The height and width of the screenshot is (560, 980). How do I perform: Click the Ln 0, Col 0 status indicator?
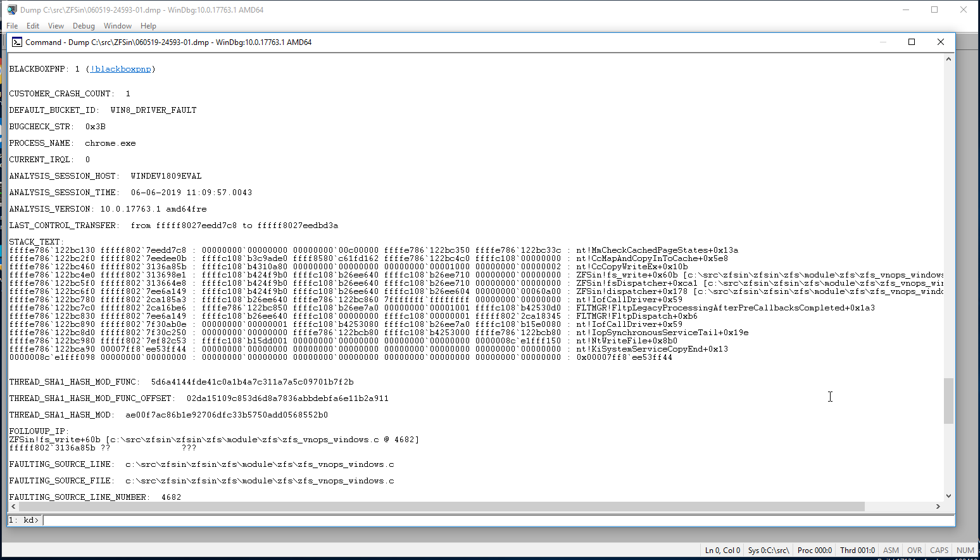click(x=722, y=550)
